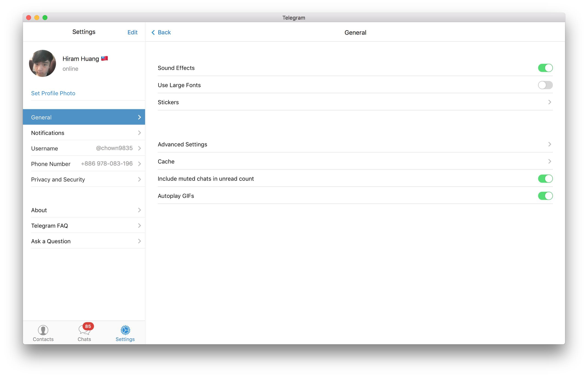Click the chevron on the About row
The height and width of the screenshot is (377, 588).
coord(139,210)
